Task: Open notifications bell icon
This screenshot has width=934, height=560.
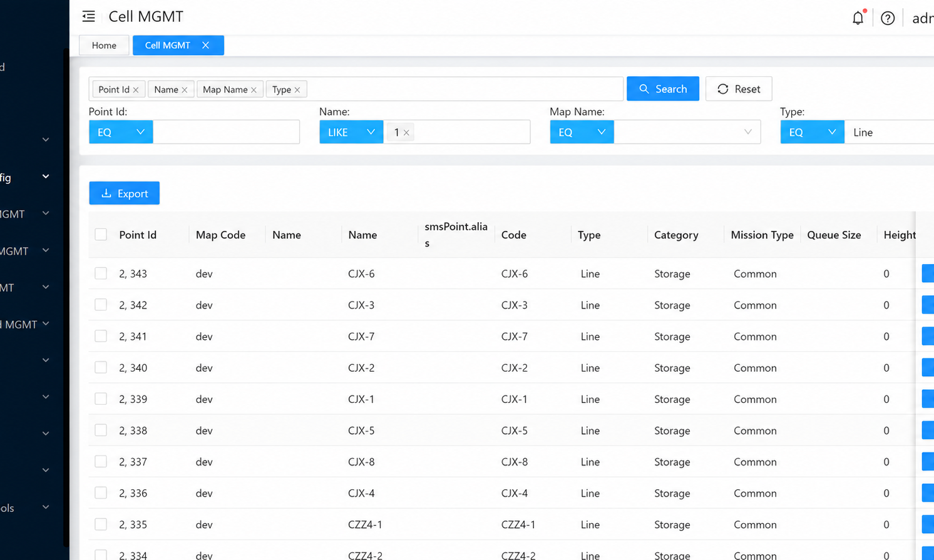Action: tap(858, 18)
